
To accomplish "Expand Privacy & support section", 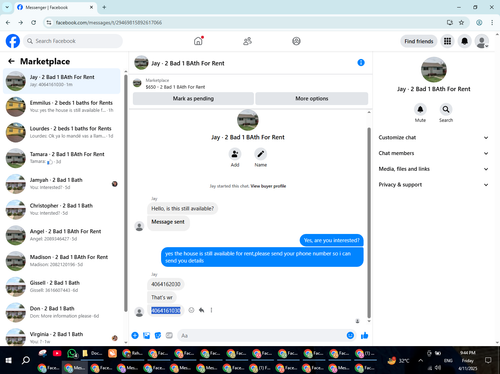I will pos(433,184).
